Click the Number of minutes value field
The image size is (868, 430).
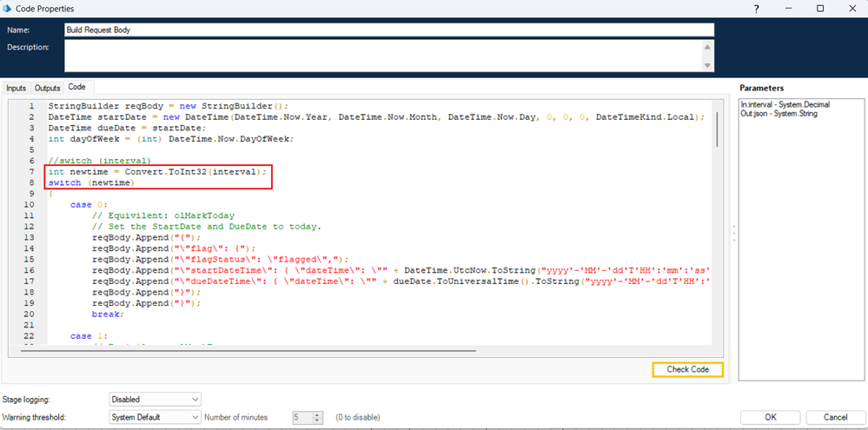pos(302,417)
